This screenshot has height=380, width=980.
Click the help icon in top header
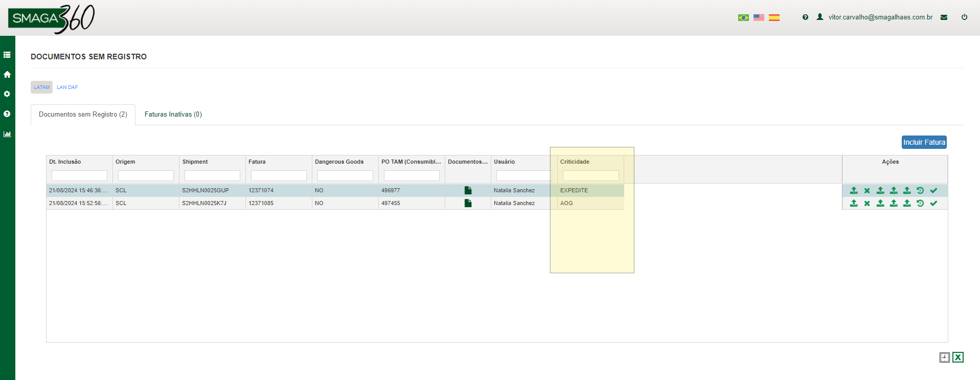805,17
